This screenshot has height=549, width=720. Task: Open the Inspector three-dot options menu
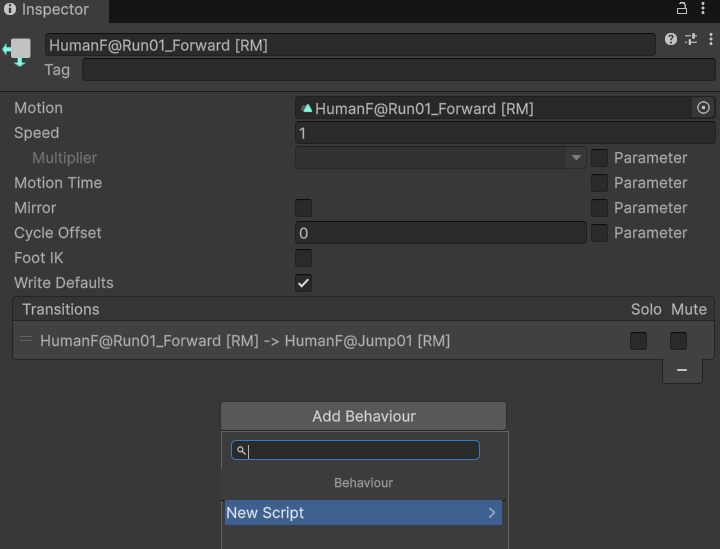pos(704,9)
